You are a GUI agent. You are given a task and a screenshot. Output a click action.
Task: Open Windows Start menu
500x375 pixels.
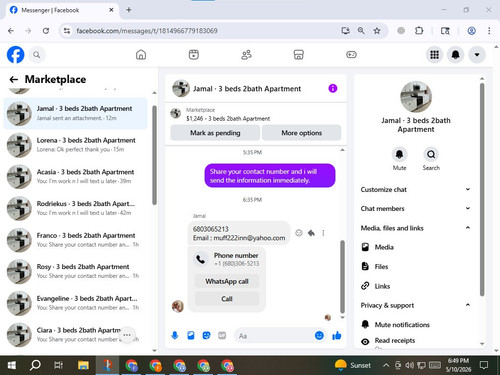pyautogui.click(x=12, y=365)
